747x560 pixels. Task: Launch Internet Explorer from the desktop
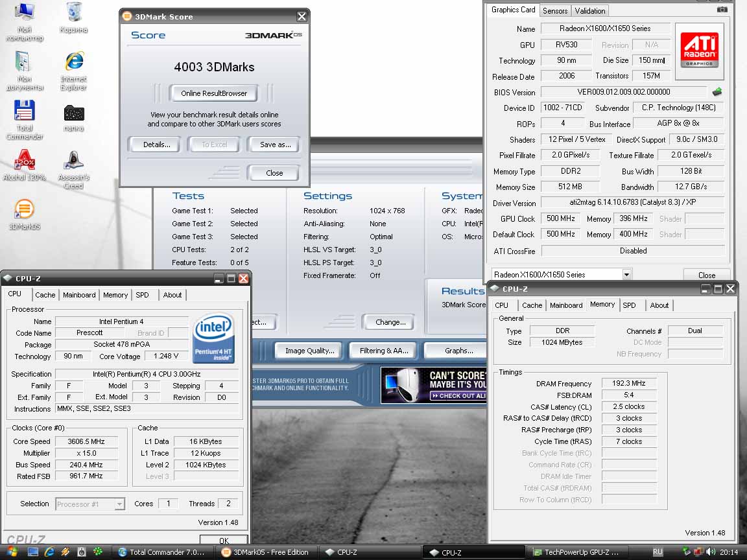click(x=74, y=71)
